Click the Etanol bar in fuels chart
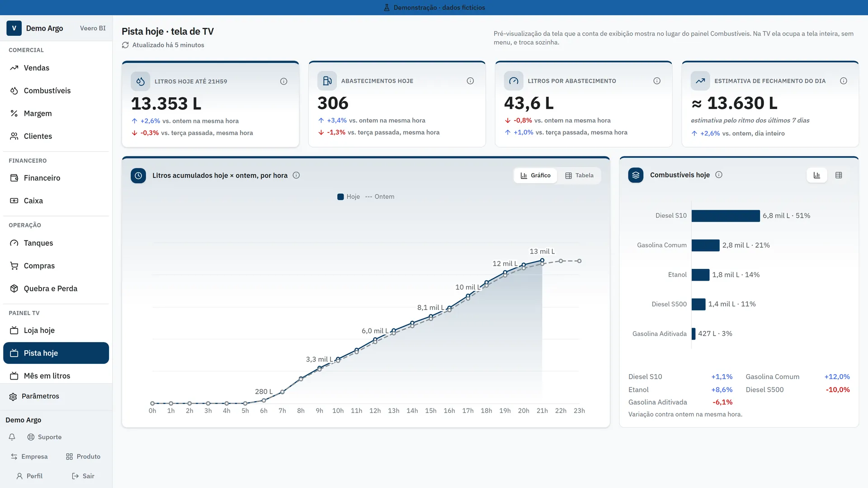The image size is (868, 488). pyautogui.click(x=700, y=275)
